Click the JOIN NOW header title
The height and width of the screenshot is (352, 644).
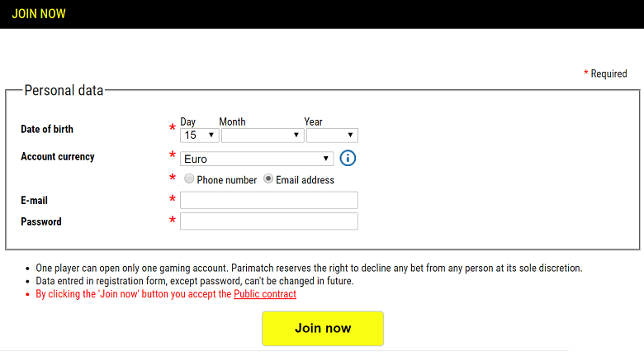[x=39, y=14]
